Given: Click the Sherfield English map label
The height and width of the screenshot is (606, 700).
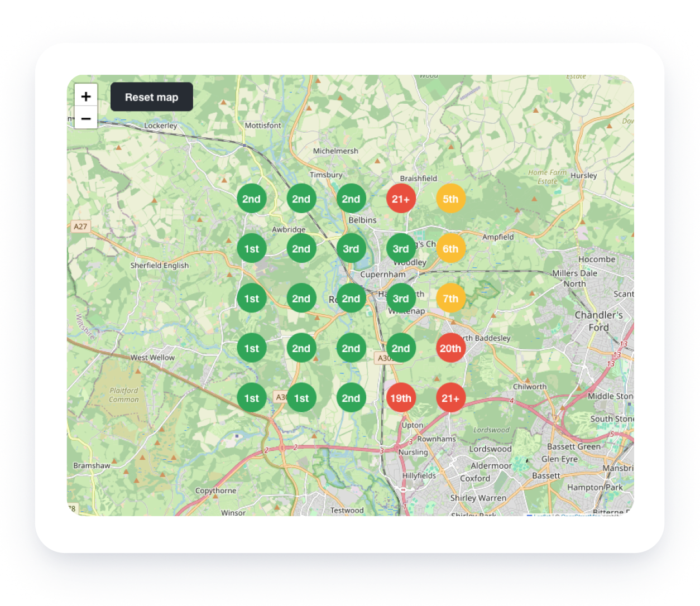Looking at the screenshot, I should coord(160,266).
